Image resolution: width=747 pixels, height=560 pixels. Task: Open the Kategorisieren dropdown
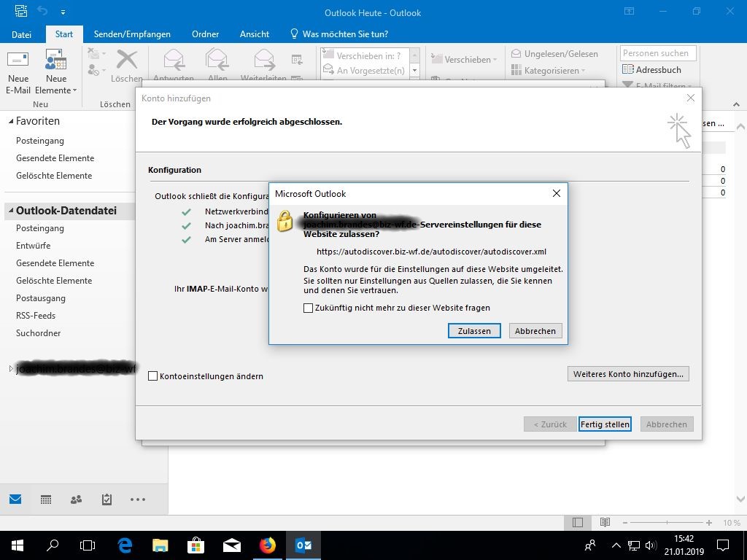549,71
